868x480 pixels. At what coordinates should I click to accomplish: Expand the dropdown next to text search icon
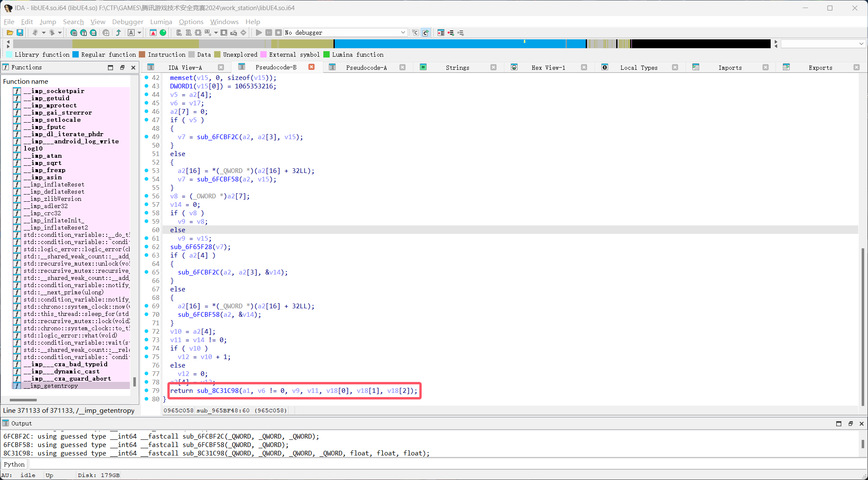[139, 33]
